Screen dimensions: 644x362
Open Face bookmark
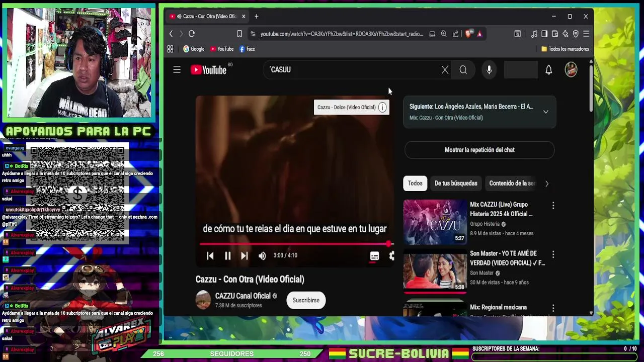point(247,49)
